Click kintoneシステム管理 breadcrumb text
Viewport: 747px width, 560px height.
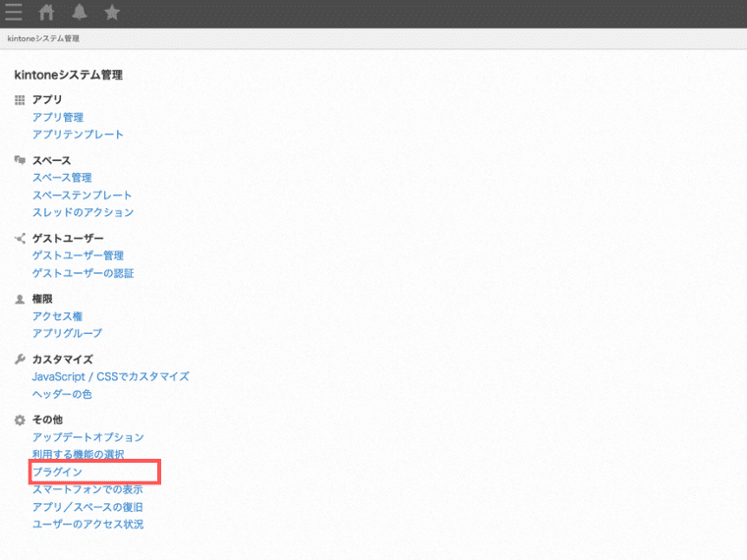click(x=43, y=38)
